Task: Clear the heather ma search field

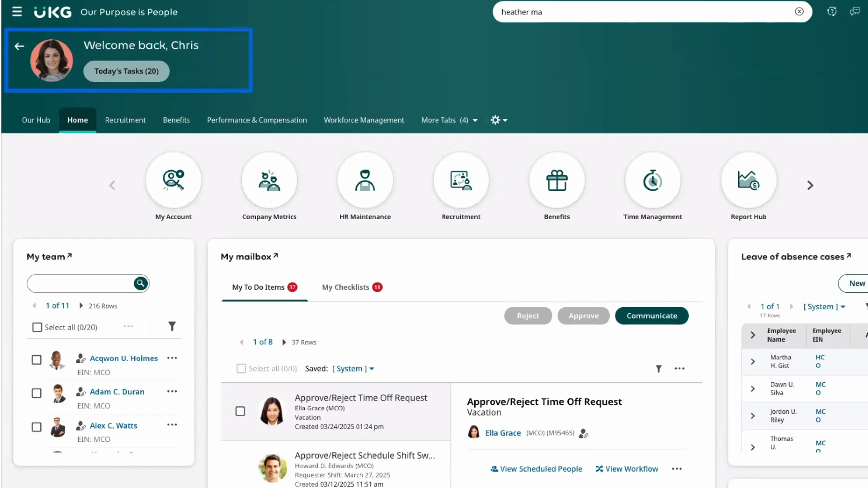Action: pyautogui.click(x=799, y=12)
